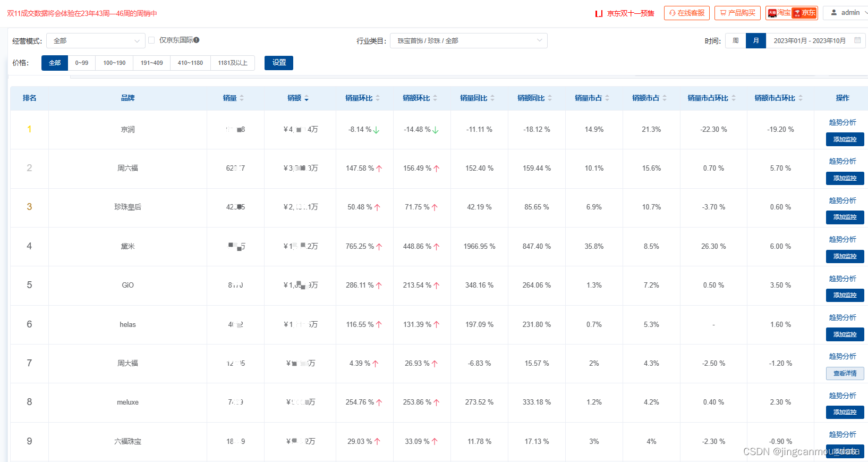Open 趋势分析 for 珍珠皇后 row
This screenshot has width=868, height=462.
point(843,200)
